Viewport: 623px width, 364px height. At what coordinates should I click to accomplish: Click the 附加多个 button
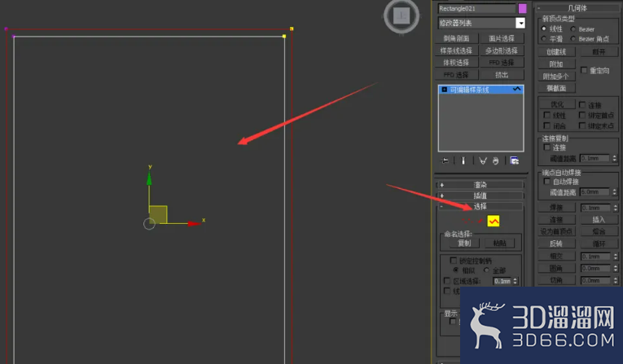(556, 77)
